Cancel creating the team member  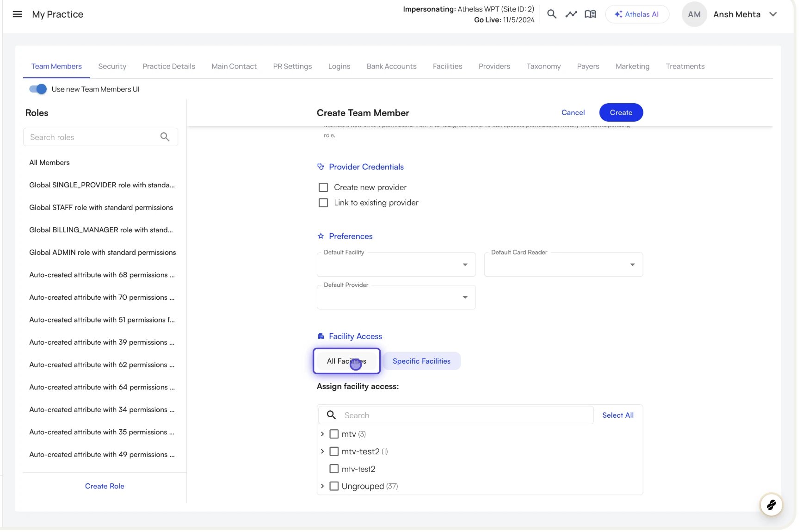pos(573,112)
